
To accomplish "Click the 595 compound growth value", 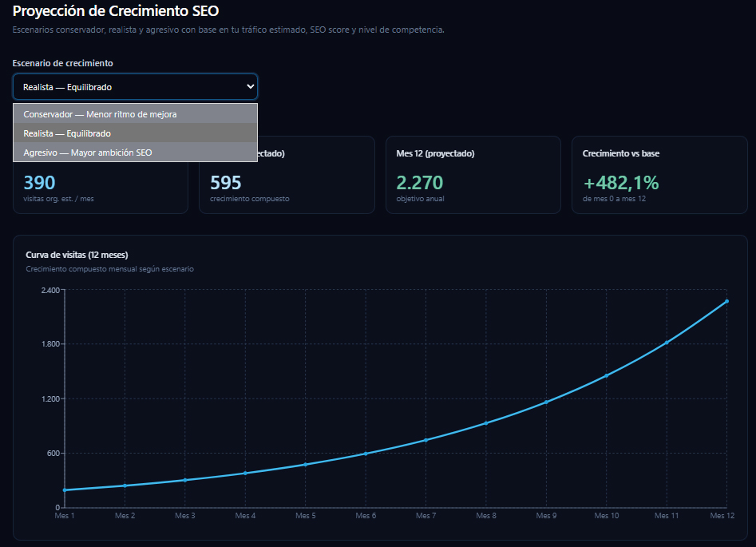I will 226,183.
